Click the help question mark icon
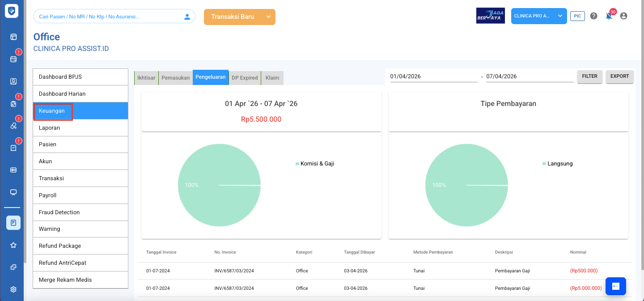The width and height of the screenshot is (644, 301). (x=593, y=16)
